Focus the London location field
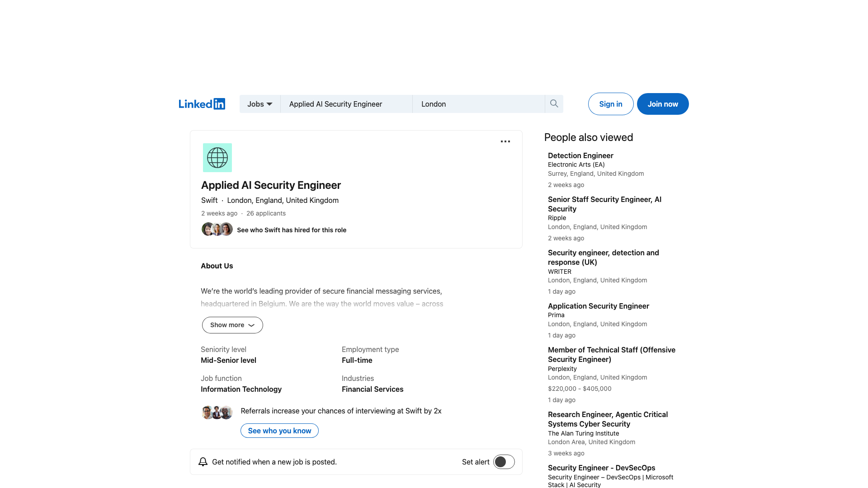 tap(479, 104)
